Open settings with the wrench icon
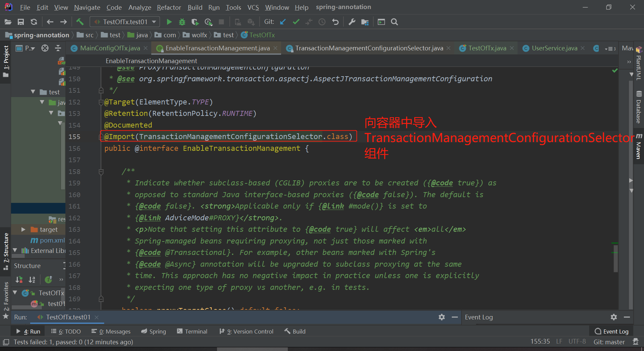The height and width of the screenshot is (351, 644). coord(352,22)
